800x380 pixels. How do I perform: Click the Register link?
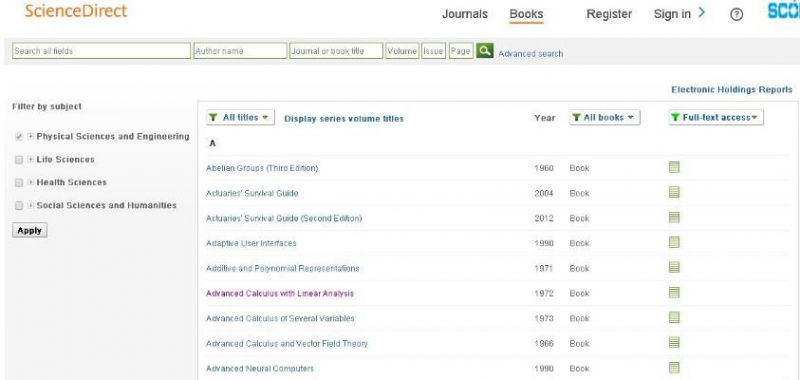click(609, 14)
